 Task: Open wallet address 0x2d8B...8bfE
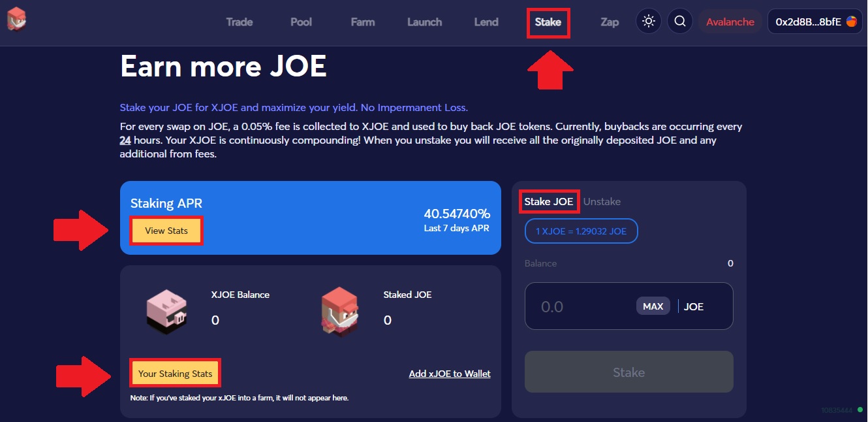(815, 22)
